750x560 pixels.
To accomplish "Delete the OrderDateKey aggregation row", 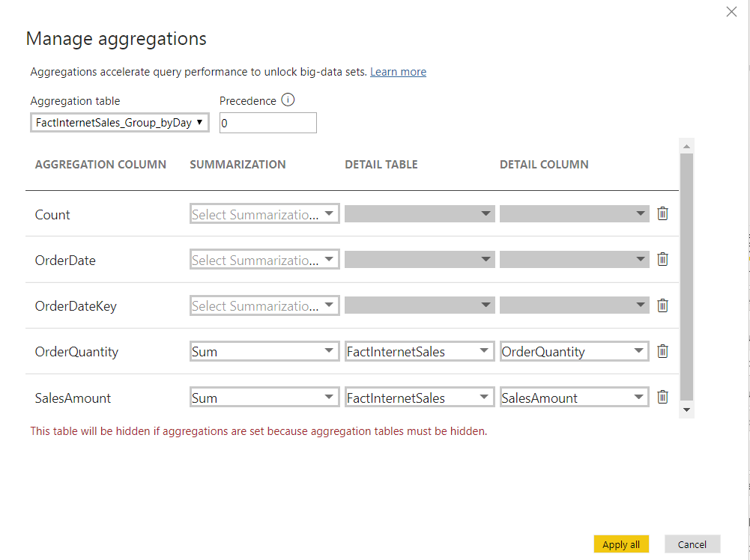I will [662, 305].
